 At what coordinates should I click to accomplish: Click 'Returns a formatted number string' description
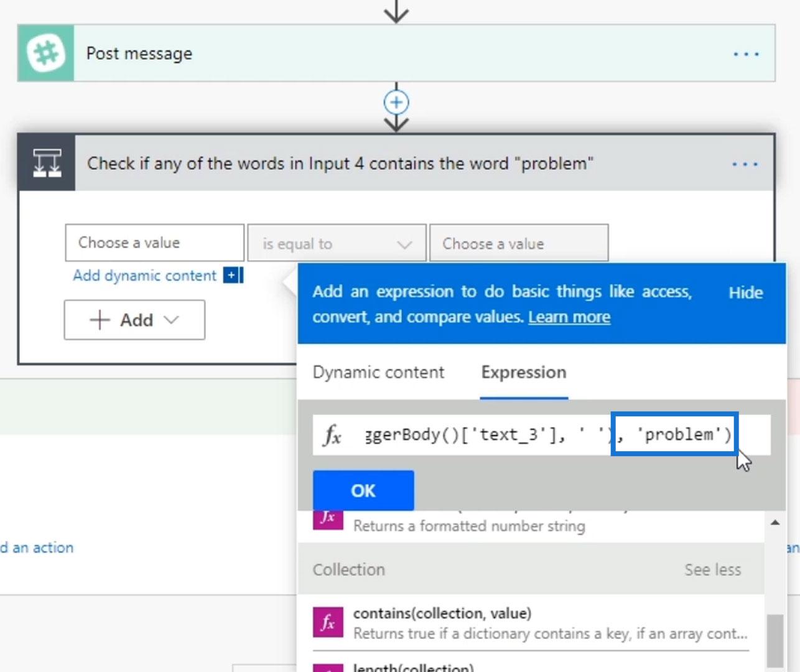pos(469,526)
